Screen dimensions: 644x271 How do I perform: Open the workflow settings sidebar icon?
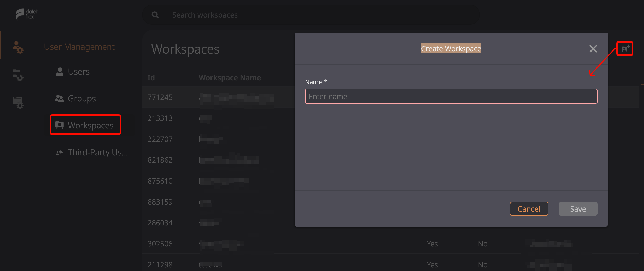pyautogui.click(x=18, y=75)
